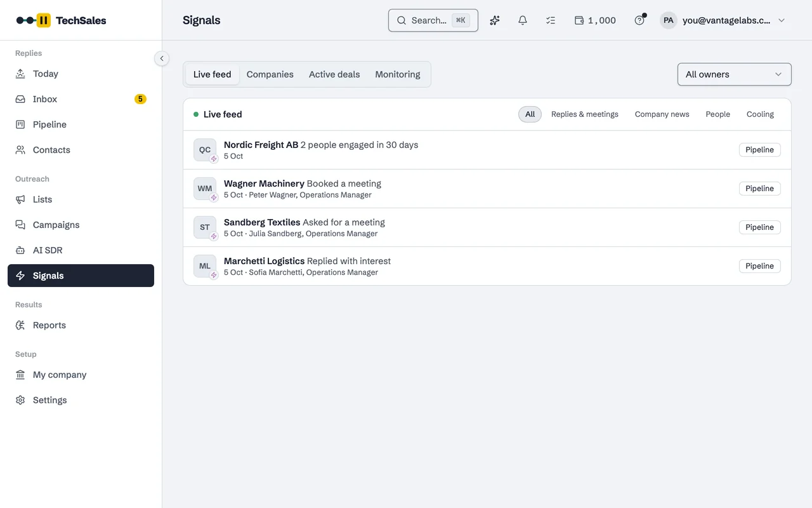Open Contacts in the sidebar

tap(81, 150)
